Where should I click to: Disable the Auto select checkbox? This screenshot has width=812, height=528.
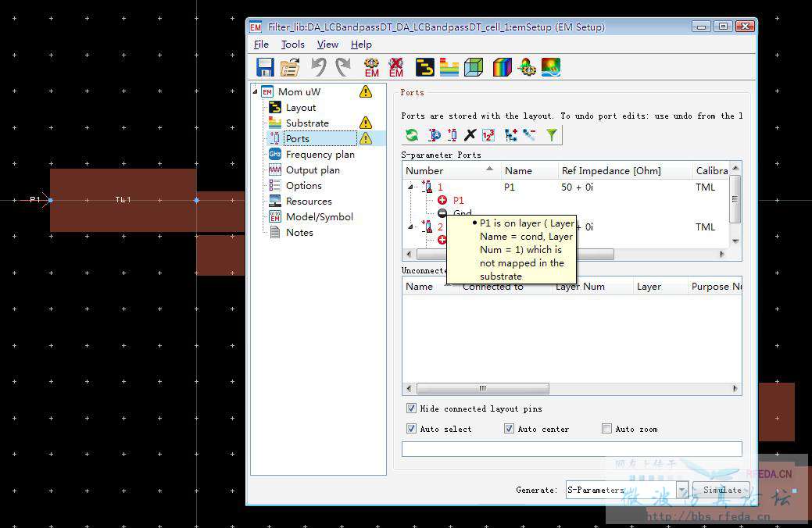coord(411,429)
